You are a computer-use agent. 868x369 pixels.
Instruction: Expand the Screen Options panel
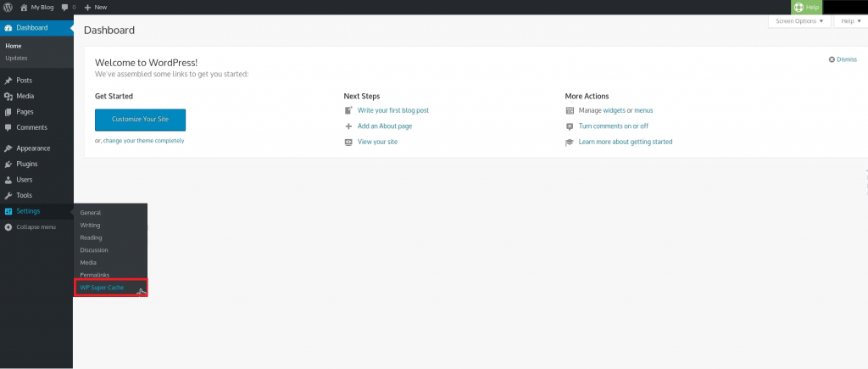799,21
